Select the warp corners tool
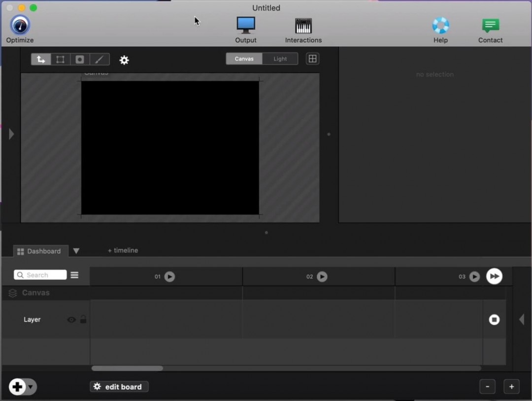The height and width of the screenshot is (401, 532). [60, 59]
